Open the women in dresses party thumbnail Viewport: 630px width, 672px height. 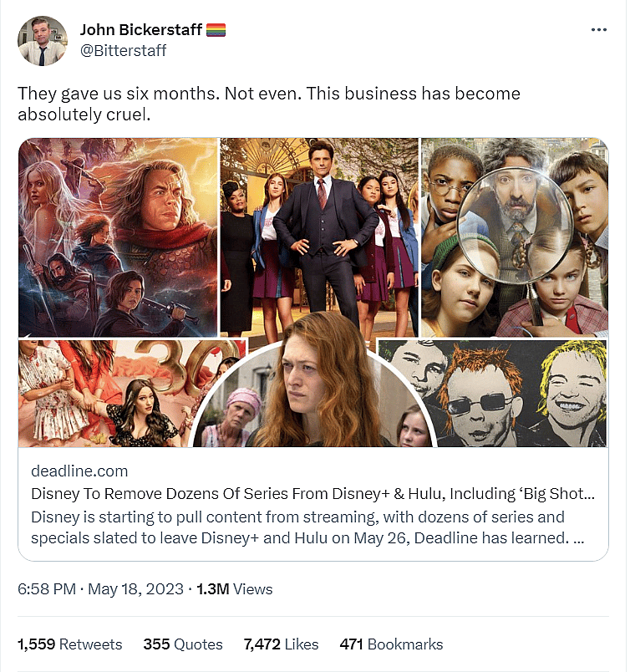109,393
